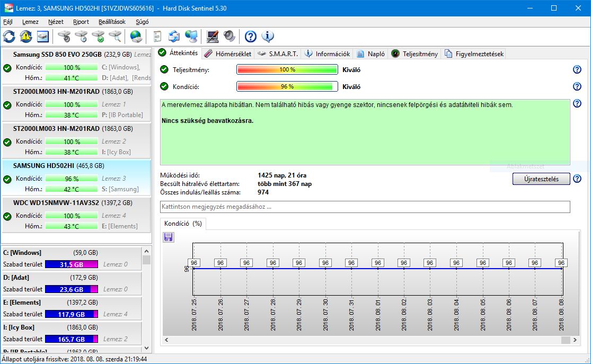Click help icon next to Teljesítmény bar
The height and width of the screenshot is (364, 591).
[577, 69]
